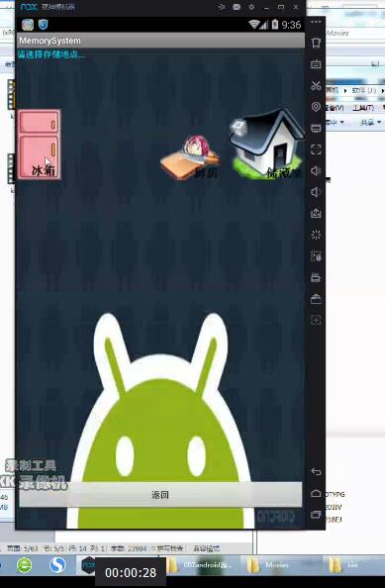This screenshot has height=588, width=385.
Task: Launch the green browser icon in taskbar
Action: click(x=25, y=565)
